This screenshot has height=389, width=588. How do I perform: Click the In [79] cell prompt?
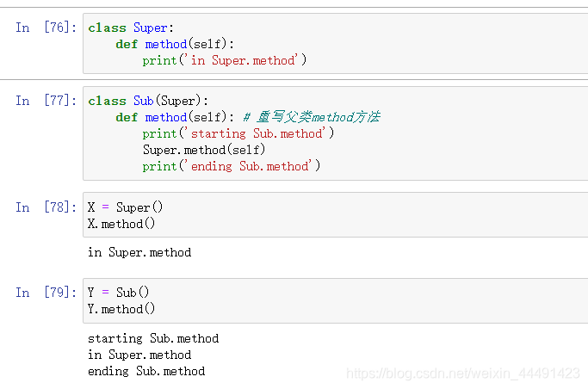(46, 293)
